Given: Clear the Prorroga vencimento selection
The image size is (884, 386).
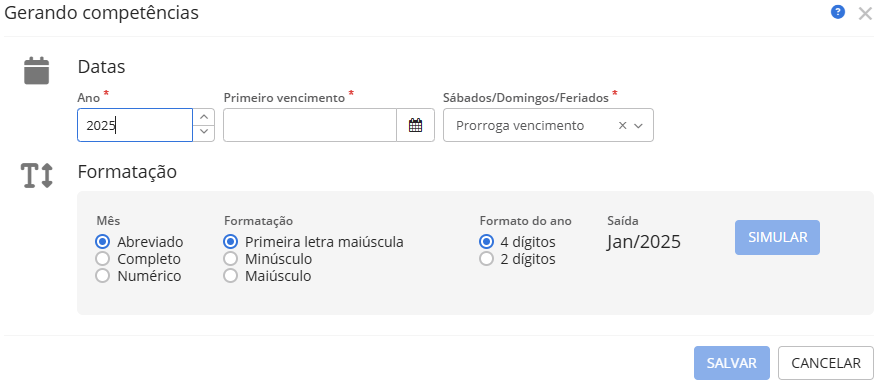Looking at the screenshot, I should (622, 125).
